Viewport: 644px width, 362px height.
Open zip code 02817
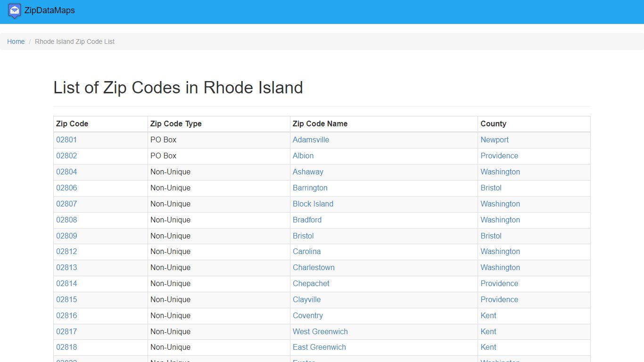66,332
